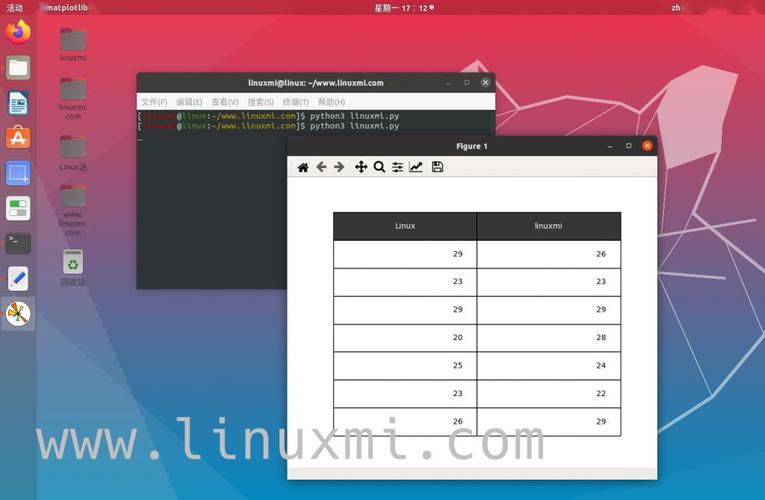The height and width of the screenshot is (500, 765).
Task: Click the linuxmi column header cell
Action: pyautogui.click(x=549, y=226)
